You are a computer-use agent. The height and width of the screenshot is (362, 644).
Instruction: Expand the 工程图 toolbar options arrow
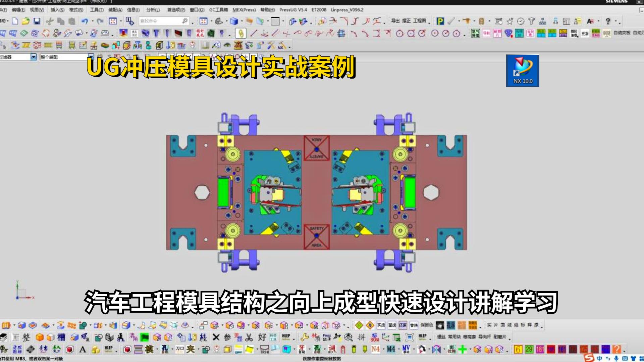(429, 23)
